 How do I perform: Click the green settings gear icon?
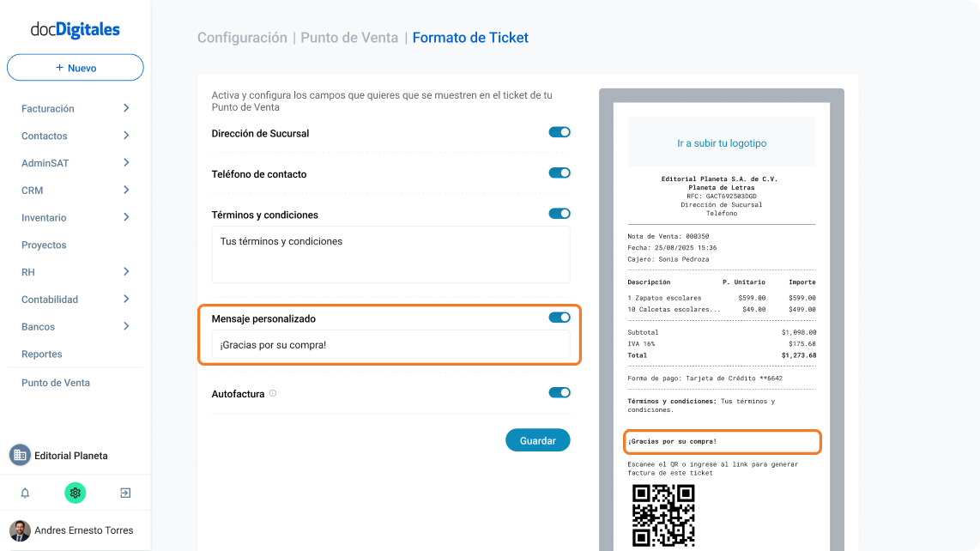[x=75, y=493]
